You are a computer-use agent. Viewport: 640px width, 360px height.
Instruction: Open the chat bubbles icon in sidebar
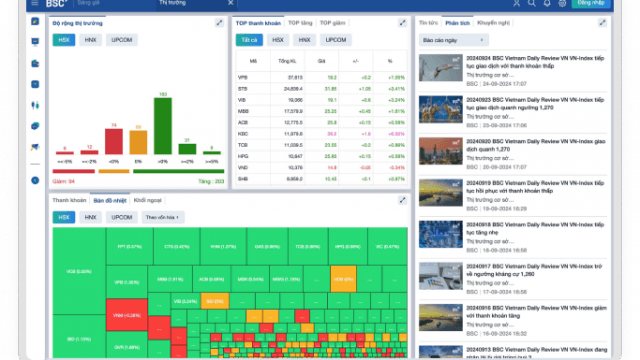[x=35, y=126]
